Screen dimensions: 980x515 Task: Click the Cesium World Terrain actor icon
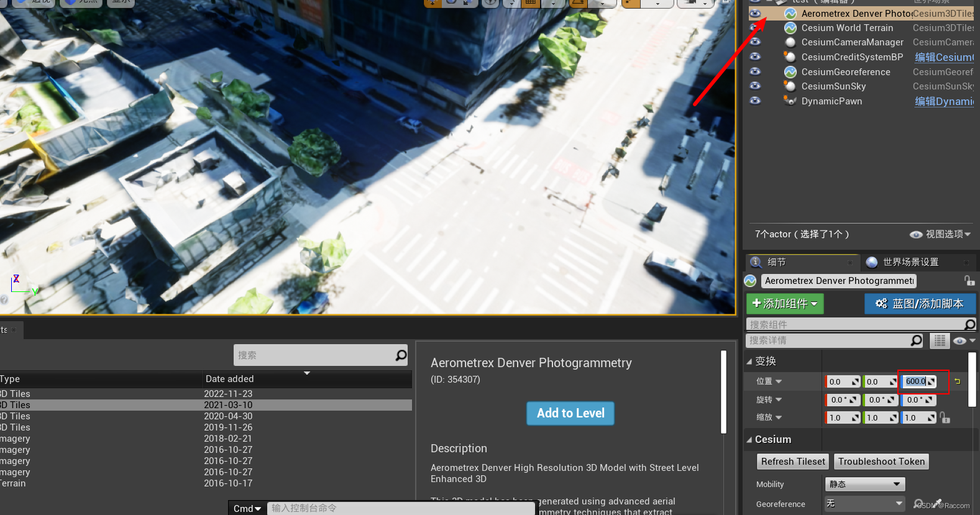[x=790, y=27]
